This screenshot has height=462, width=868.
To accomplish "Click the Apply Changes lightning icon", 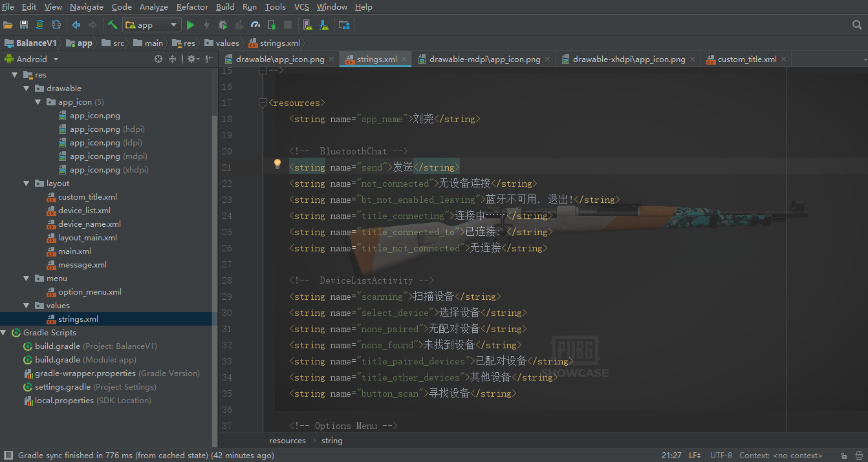I will 206,25.
